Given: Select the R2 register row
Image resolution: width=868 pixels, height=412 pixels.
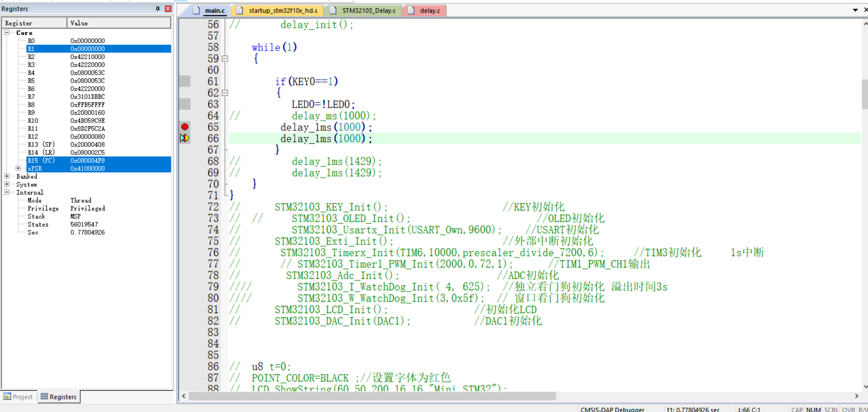Looking at the screenshot, I should [98, 57].
